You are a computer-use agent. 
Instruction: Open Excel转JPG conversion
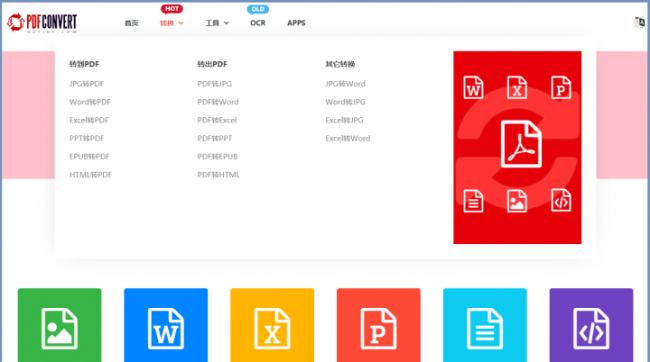point(344,120)
